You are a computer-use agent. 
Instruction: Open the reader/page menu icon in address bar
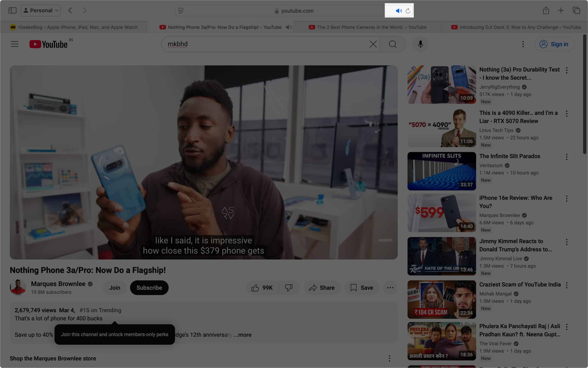coord(181,11)
